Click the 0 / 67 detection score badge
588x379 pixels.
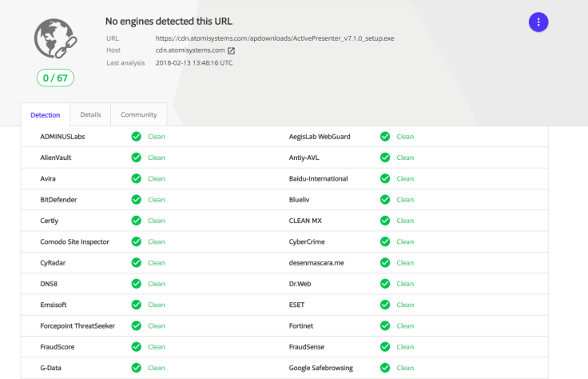[x=55, y=78]
